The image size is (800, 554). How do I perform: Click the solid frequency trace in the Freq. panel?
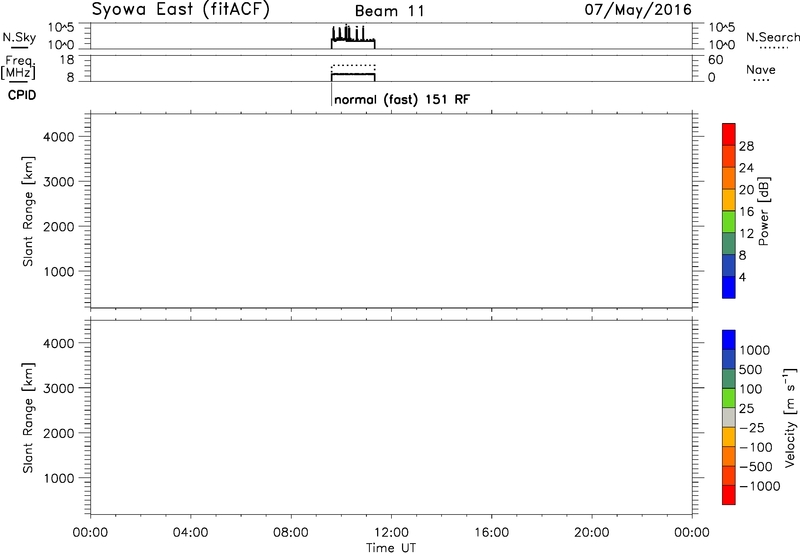point(353,74)
